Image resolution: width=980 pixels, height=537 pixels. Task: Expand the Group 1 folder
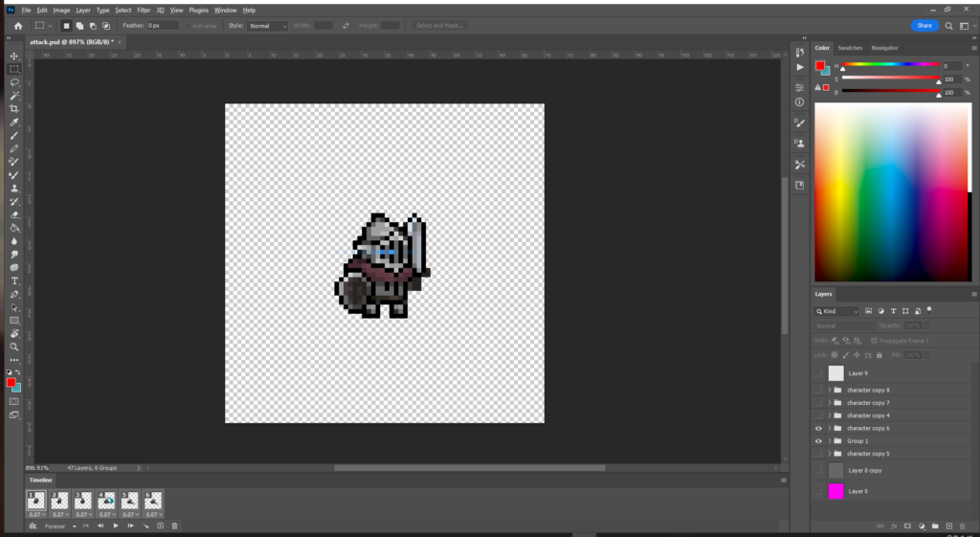830,440
